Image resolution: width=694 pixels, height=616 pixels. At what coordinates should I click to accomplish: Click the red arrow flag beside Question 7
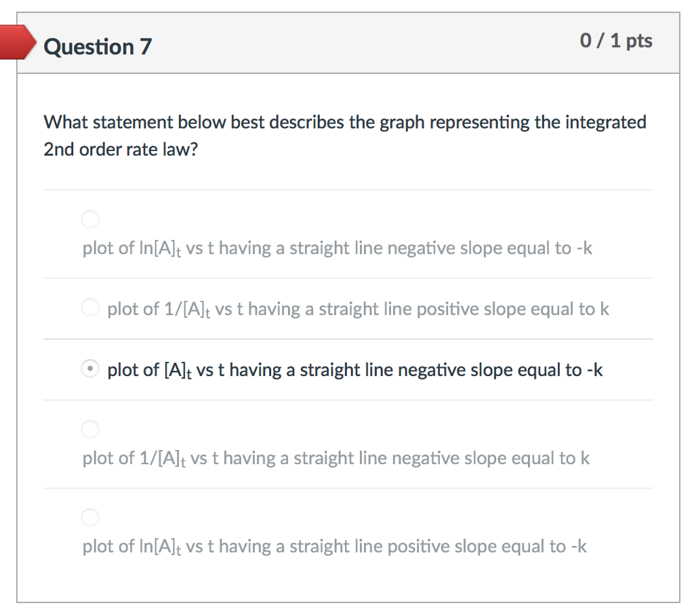click(15, 42)
